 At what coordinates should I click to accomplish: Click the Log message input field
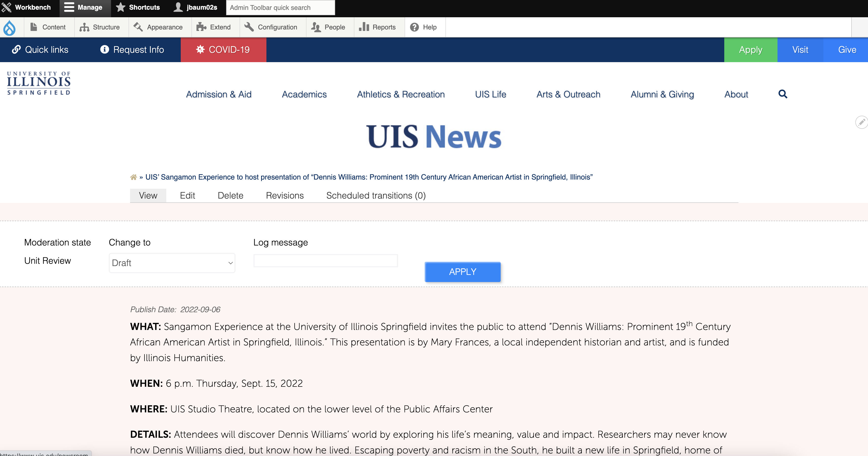pyautogui.click(x=325, y=261)
